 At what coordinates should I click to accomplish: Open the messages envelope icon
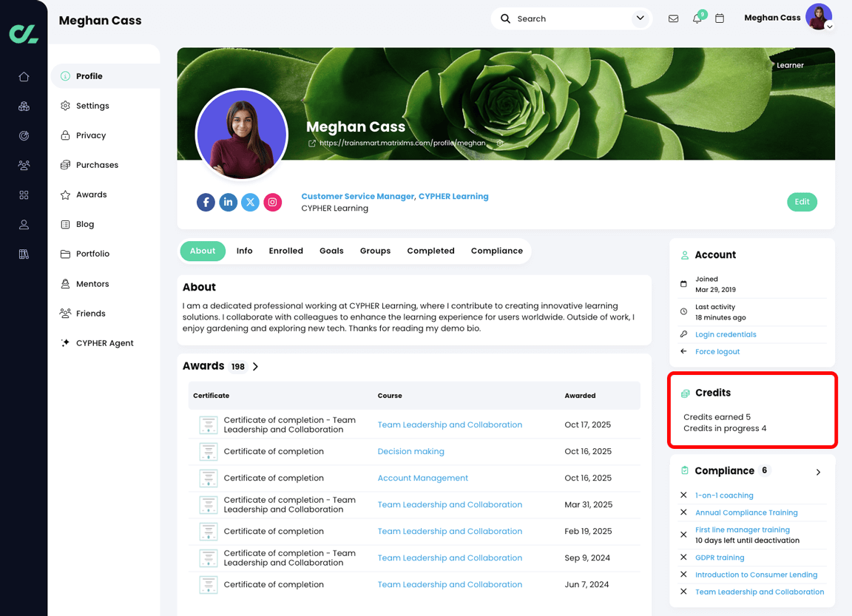pyautogui.click(x=673, y=18)
